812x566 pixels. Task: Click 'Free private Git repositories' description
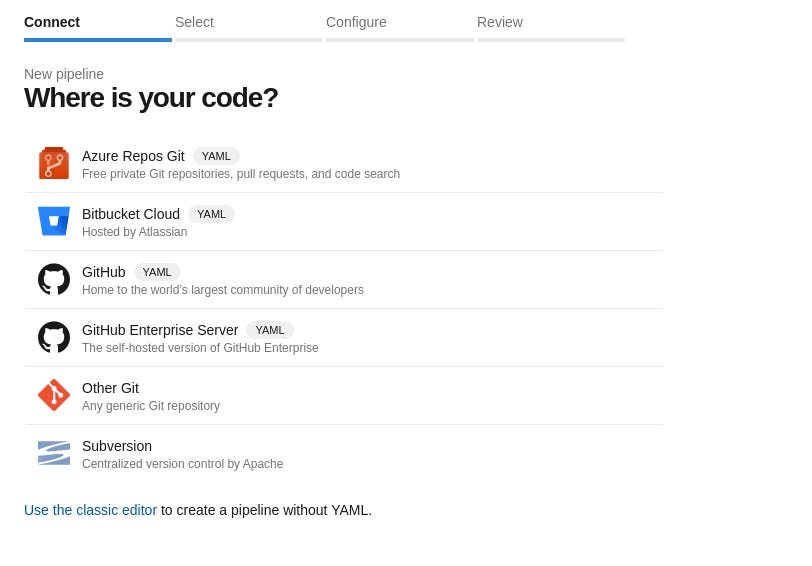coord(241,174)
